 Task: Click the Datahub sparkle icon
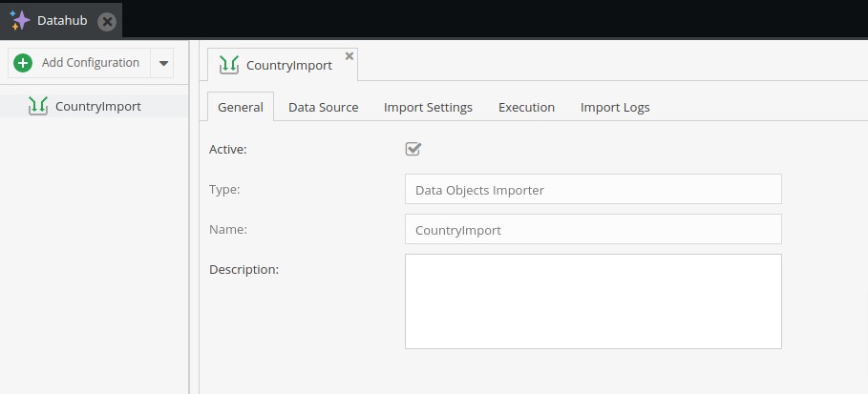pyautogui.click(x=20, y=20)
